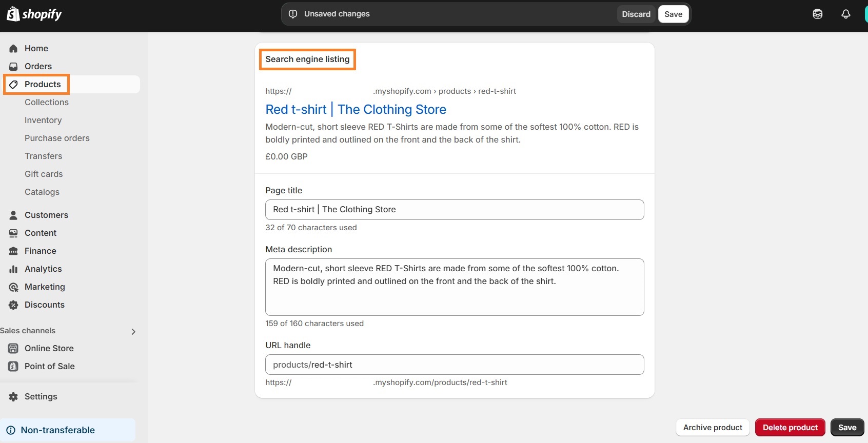Open the Sidekick assistant face icon
The image size is (868, 443).
click(x=818, y=14)
